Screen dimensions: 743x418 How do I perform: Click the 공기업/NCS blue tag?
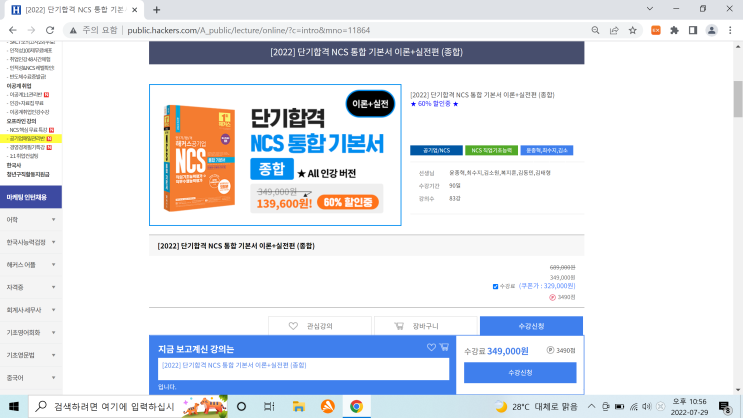(436, 150)
